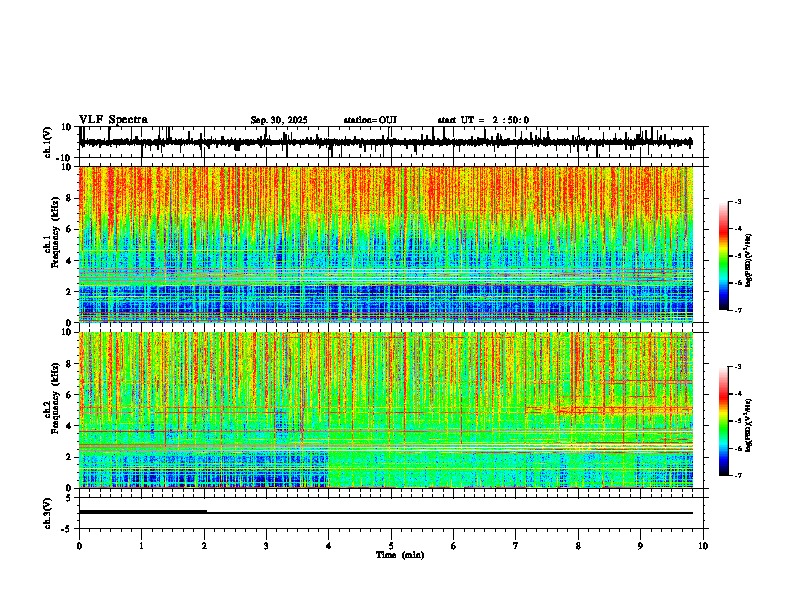Click the ch.1 color scale bar

(x=724, y=256)
